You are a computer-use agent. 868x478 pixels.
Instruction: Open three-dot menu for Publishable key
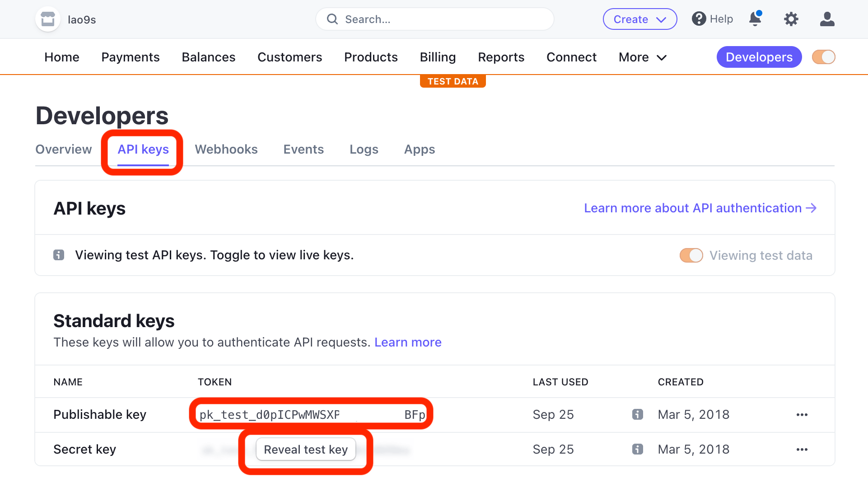pos(802,414)
